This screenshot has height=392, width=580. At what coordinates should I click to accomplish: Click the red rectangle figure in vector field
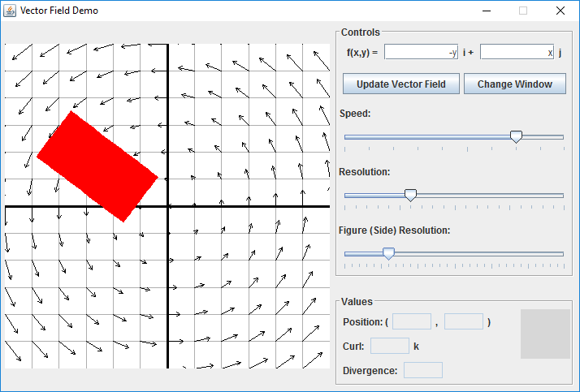[x=97, y=166]
